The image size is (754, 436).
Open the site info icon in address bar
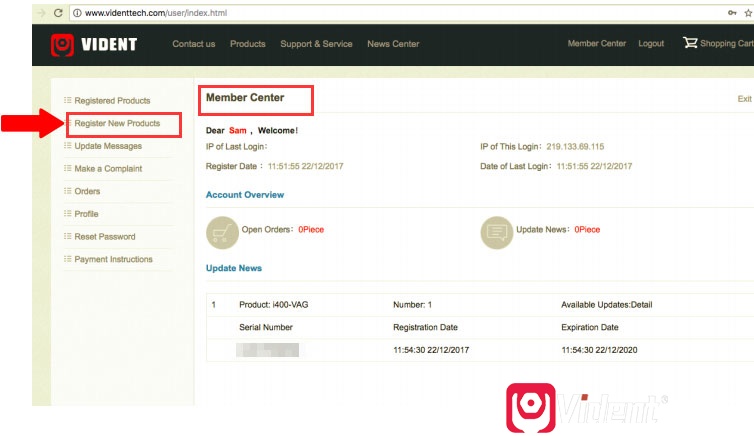click(x=77, y=13)
